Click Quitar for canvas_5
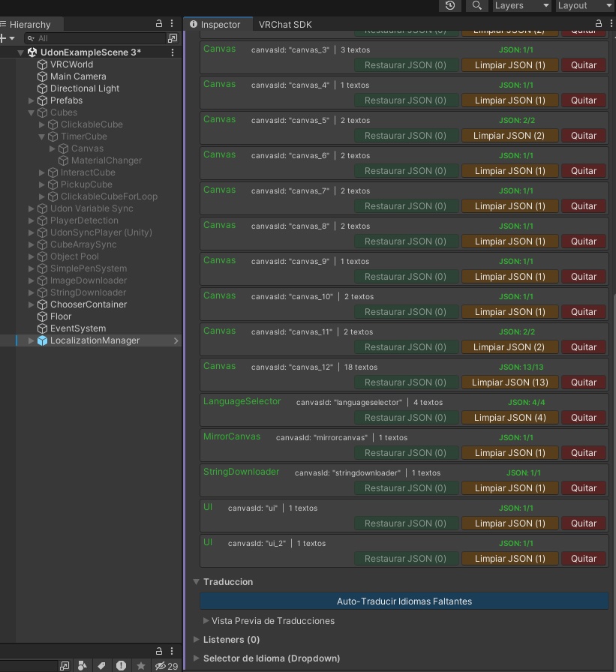This screenshot has width=616, height=672. (584, 136)
